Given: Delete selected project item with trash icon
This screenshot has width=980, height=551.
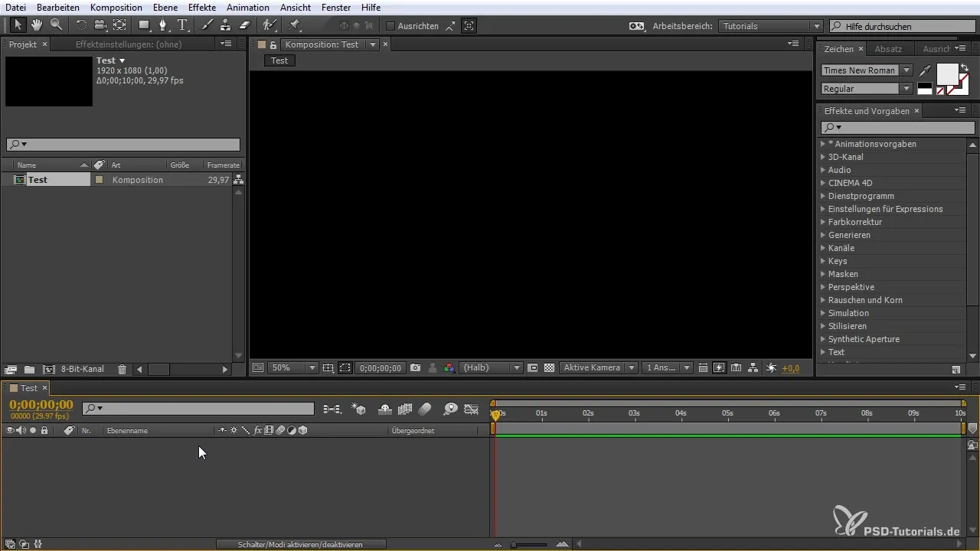Looking at the screenshot, I should click(x=122, y=370).
